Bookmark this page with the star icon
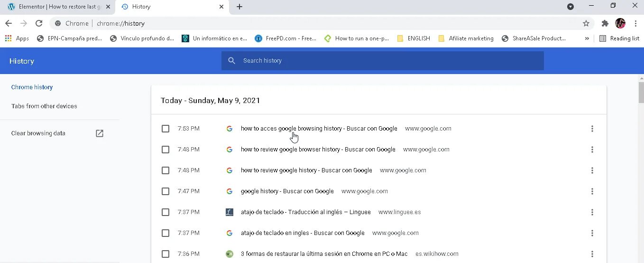Viewport: 644px width, 263px height. pyautogui.click(x=586, y=23)
